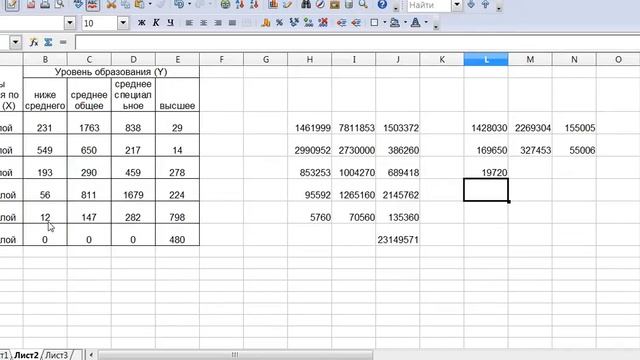
Task: Apply Currency number format
Action: tap(266, 23)
